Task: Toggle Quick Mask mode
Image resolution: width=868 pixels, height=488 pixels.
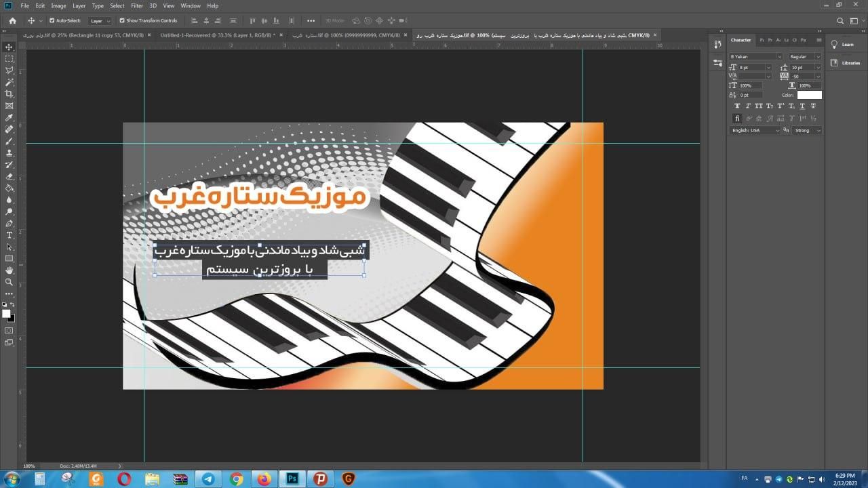Action: pos(9,331)
